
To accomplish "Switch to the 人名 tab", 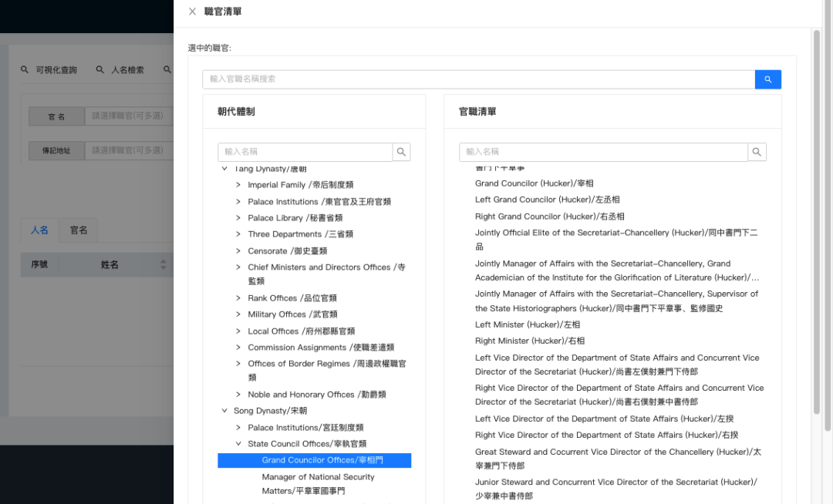I will pyautogui.click(x=40, y=230).
